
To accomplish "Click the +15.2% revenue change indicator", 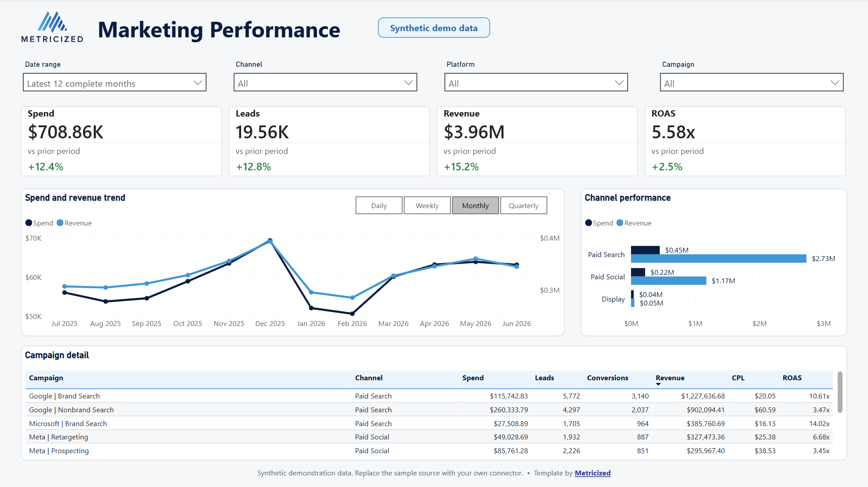I will 461,167.
